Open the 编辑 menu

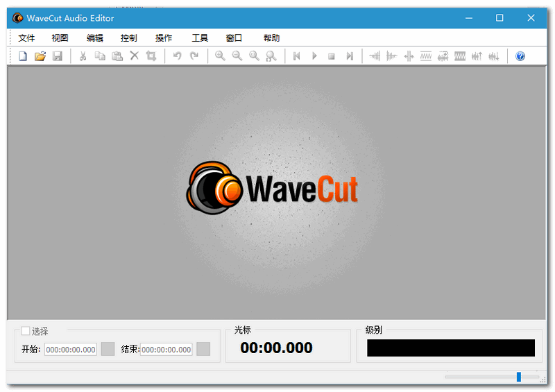[x=94, y=38]
